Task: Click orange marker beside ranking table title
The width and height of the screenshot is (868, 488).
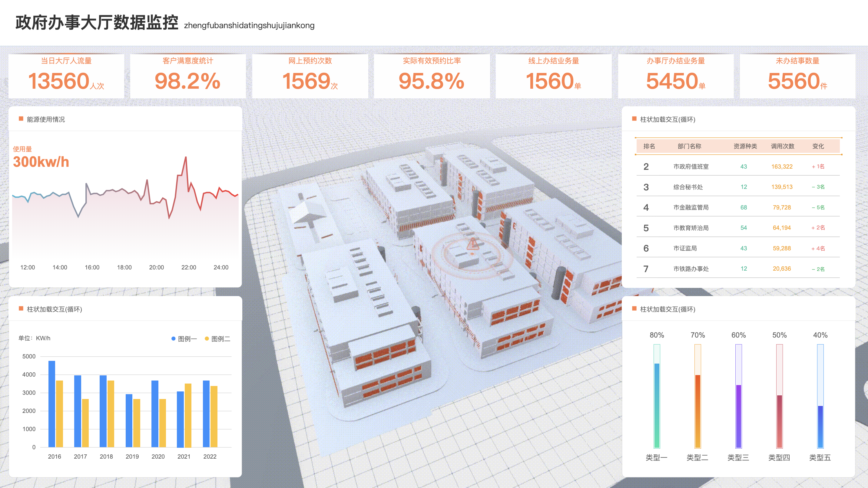Action: [634, 119]
